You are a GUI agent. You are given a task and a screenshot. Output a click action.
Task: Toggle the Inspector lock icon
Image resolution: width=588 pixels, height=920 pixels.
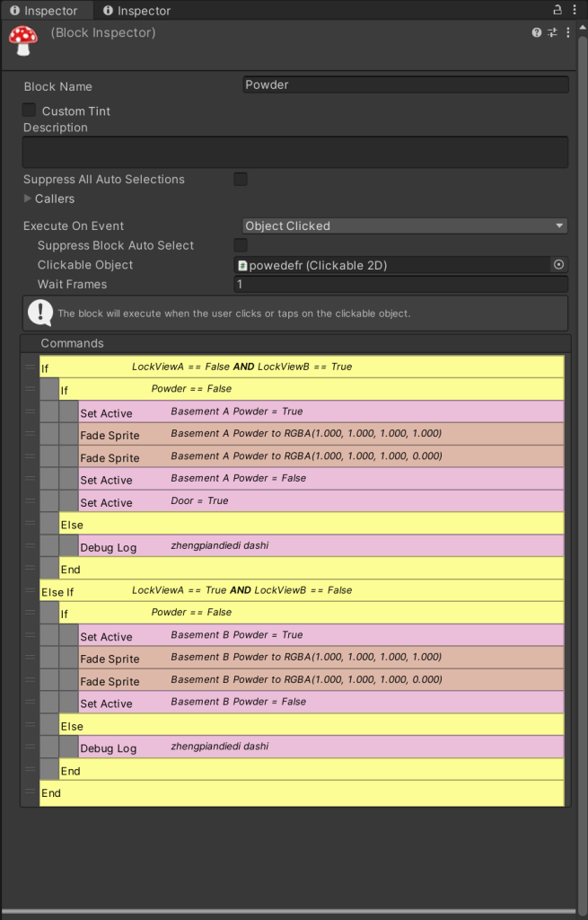pyautogui.click(x=557, y=10)
